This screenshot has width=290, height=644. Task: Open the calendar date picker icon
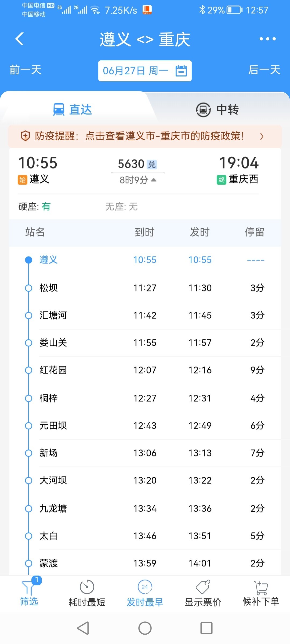click(181, 71)
